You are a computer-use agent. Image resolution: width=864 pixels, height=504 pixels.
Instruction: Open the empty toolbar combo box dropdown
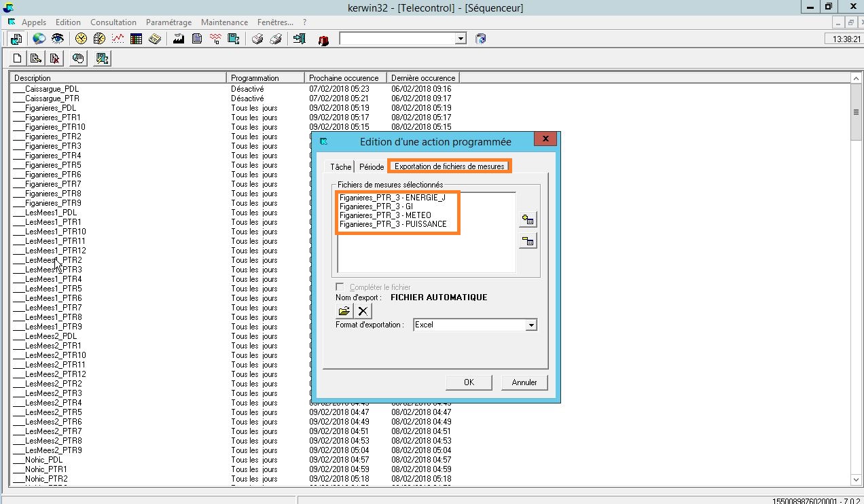pos(461,39)
